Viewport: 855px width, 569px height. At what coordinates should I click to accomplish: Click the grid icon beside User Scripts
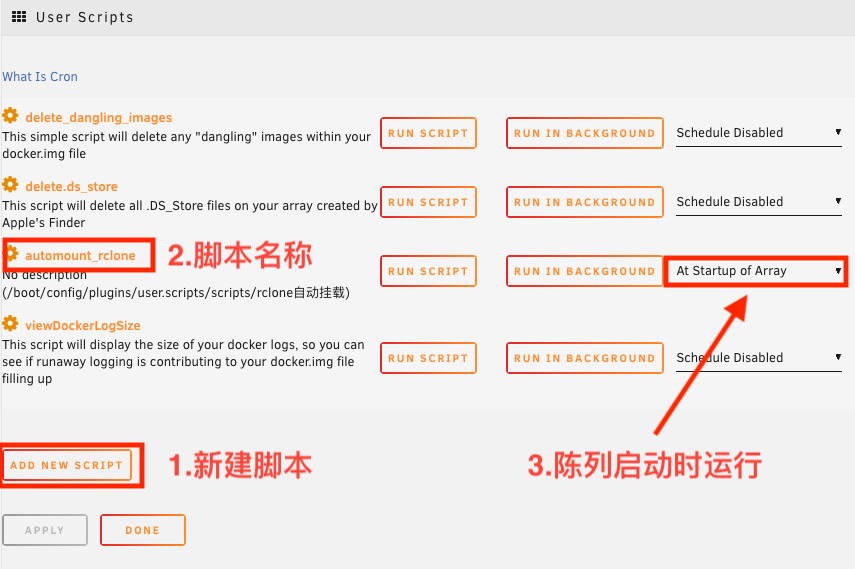click(x=19, y=17)
